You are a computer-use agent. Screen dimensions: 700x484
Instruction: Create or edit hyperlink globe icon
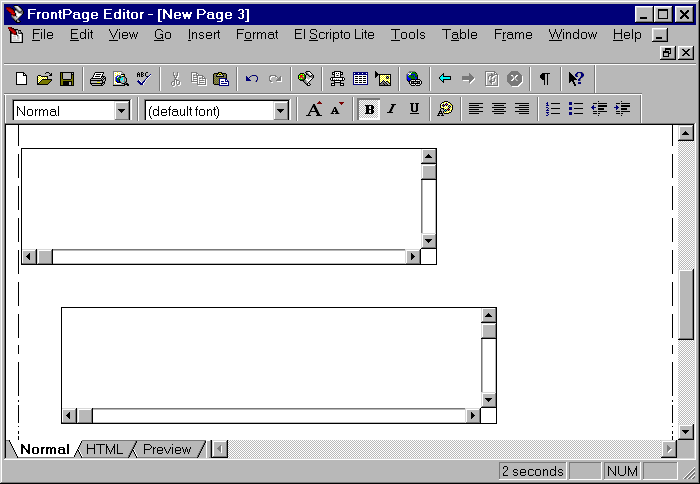coord(414,79)
